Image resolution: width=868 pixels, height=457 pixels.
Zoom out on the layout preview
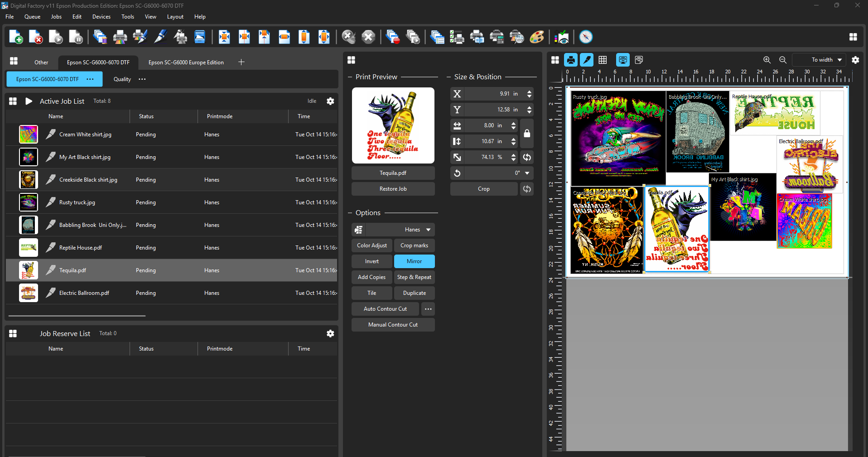click(783, 60)
